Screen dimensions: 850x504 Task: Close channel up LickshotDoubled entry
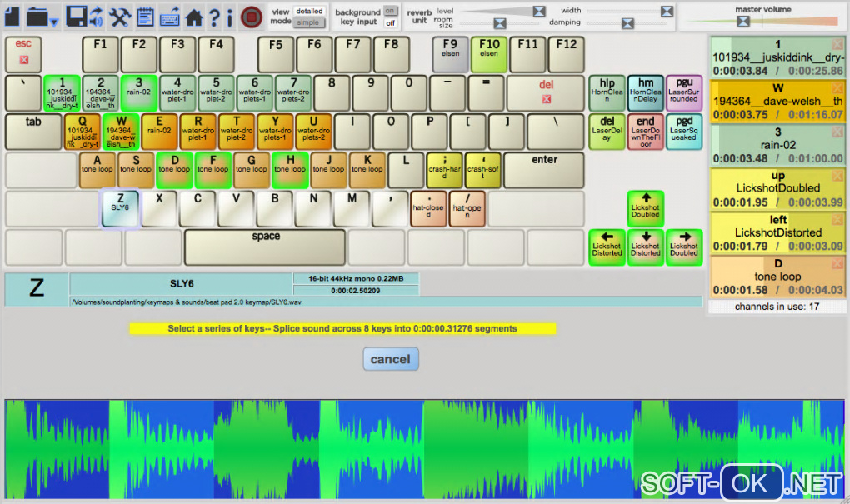(837, 176)
